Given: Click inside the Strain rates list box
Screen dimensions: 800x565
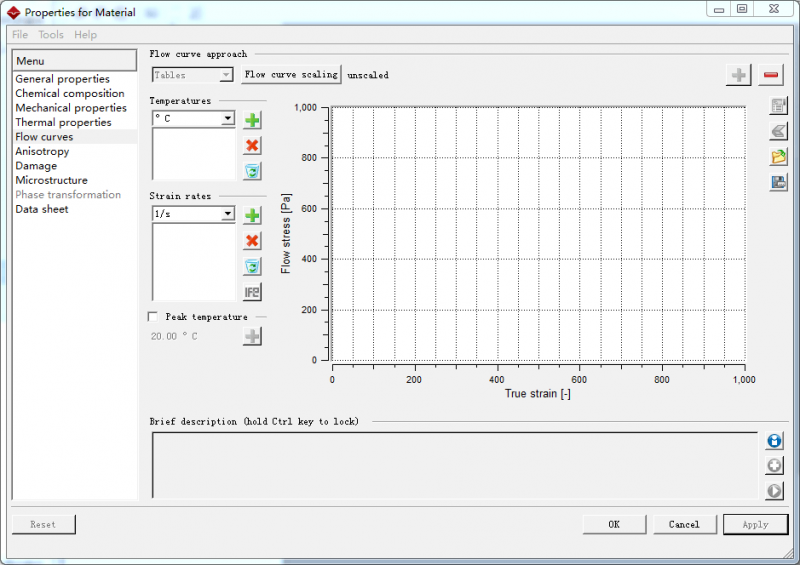Looking at the screenshot, I should (193, 262).
